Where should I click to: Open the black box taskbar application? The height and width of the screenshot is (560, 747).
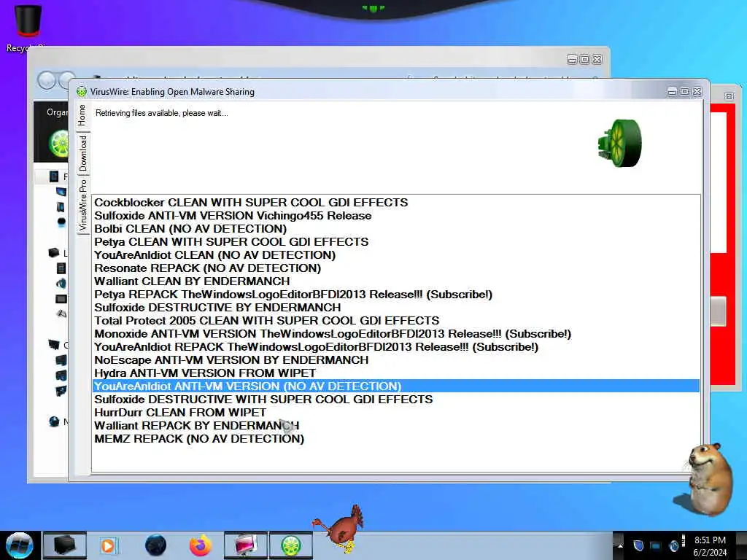pos(65,545)
